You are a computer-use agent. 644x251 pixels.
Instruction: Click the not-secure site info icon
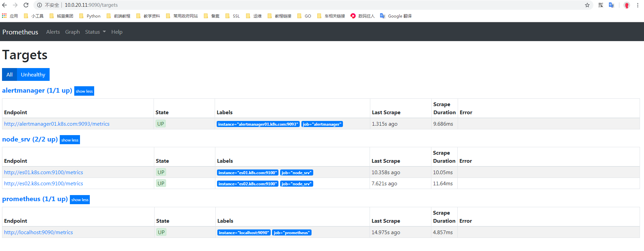pyautogui.click(x=39, y=5)
